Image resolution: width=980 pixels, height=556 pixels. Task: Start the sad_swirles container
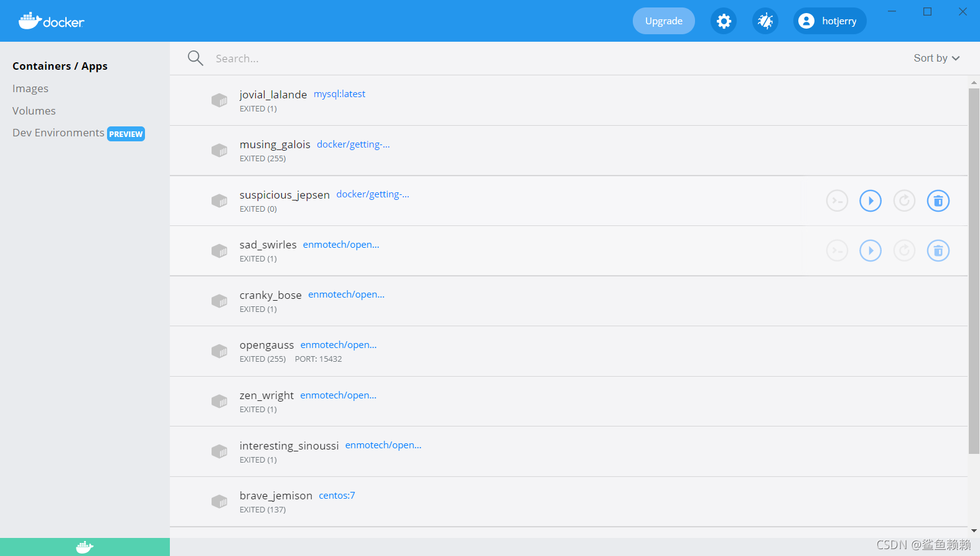point(870,251)
